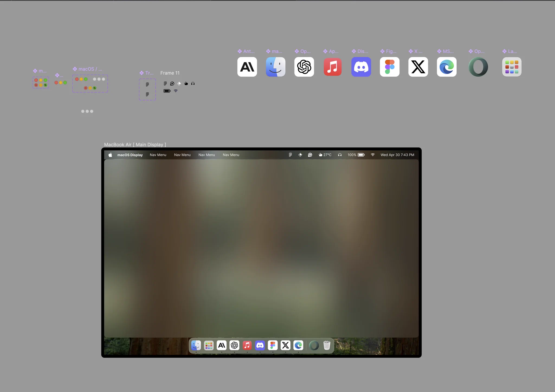The width and height of the screenshot is (555, 392).
Task: Select the headphones icon inside Frame 11
Action: click(193, 83)
